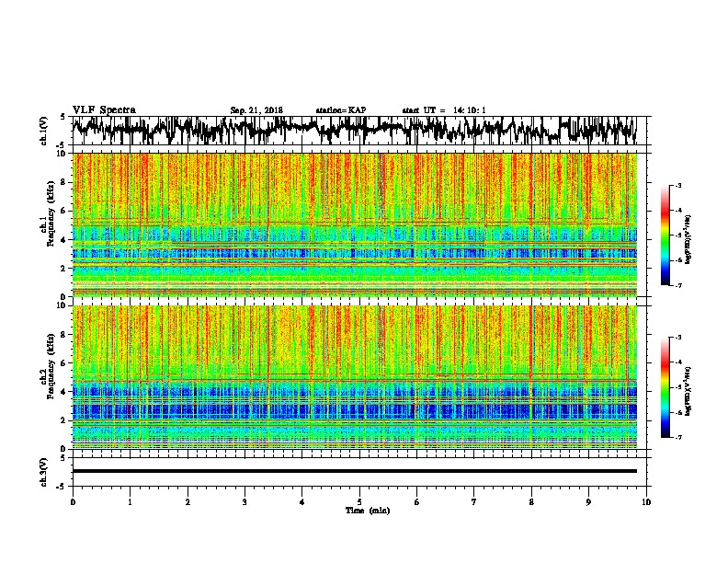Click time axis tick label "5"
728x563 pixels.
359,501
